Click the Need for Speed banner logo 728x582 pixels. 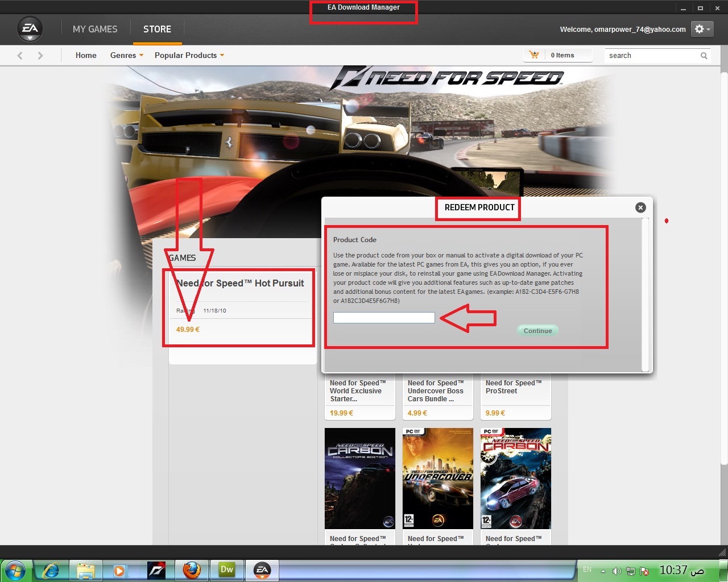point(447,78)
